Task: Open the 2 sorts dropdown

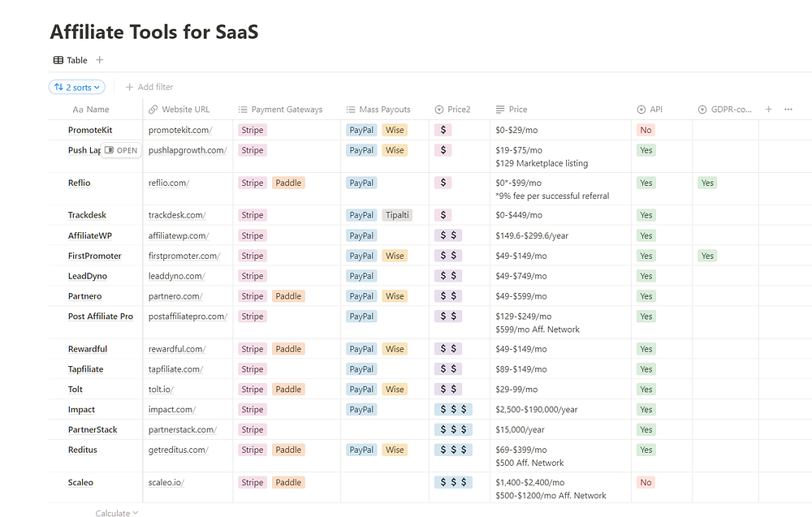Action: pyautogui.click(x=77, y=87)
